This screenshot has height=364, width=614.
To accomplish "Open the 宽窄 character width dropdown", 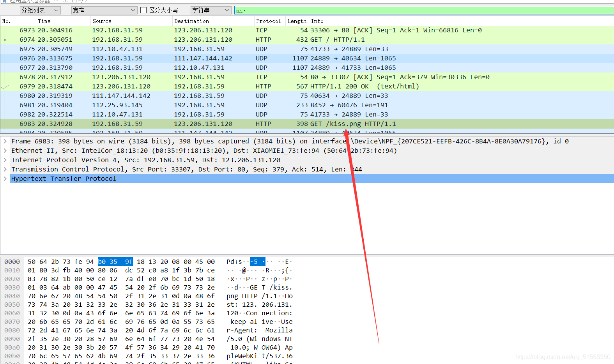I will pos(104,10).
